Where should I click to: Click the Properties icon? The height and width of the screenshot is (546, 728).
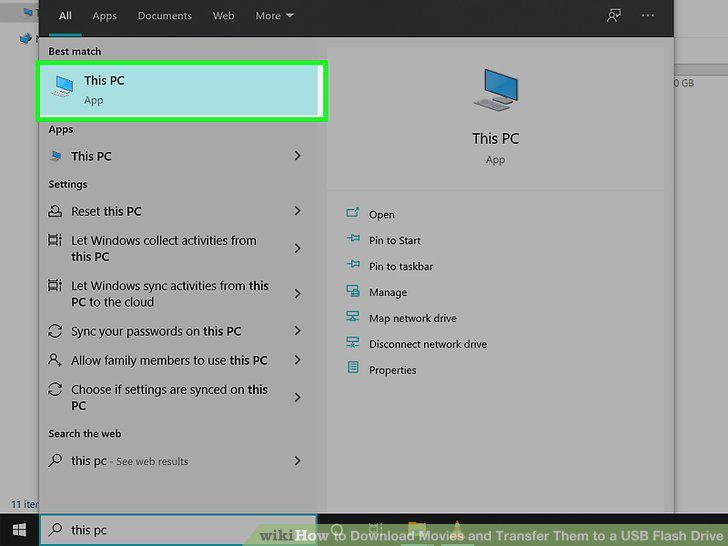click(x=353, y=368)
